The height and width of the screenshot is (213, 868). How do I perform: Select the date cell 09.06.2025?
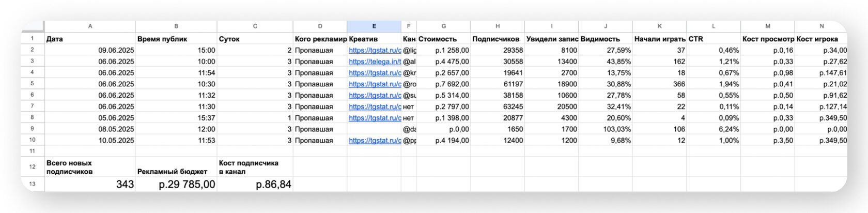(x=90, y=50)
